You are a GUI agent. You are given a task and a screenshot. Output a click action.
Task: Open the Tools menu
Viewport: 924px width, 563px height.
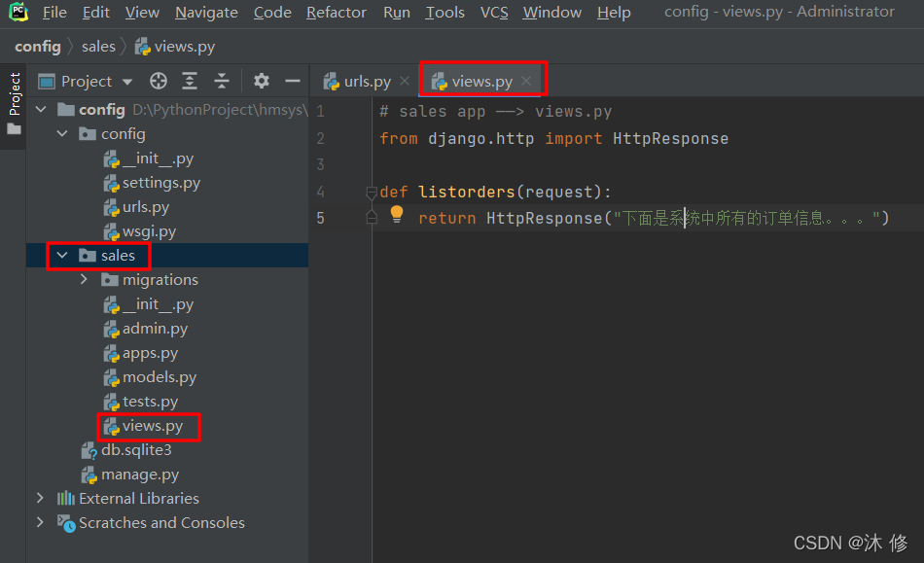(444, 13)
